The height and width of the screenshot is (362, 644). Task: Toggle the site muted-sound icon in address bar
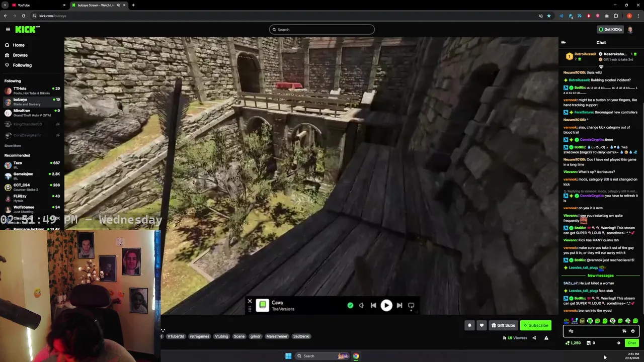(541, 16)
